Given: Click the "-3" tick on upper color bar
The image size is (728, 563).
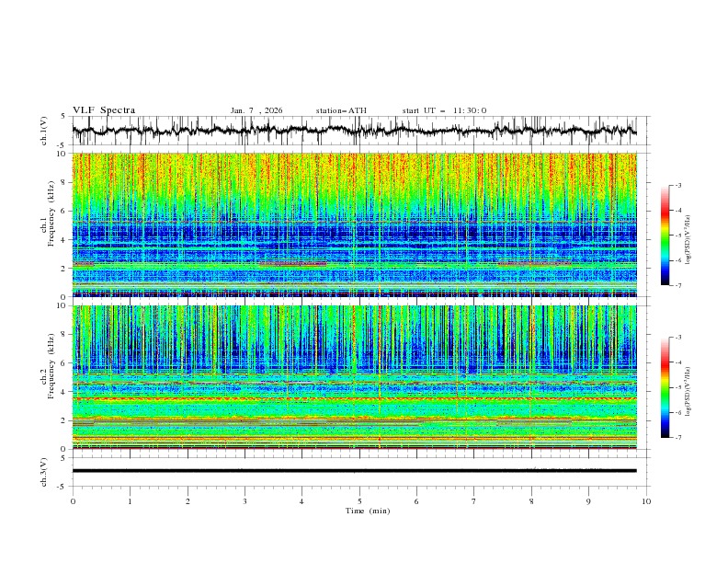Looking at the screenshot, I should [x=677, y=185].
